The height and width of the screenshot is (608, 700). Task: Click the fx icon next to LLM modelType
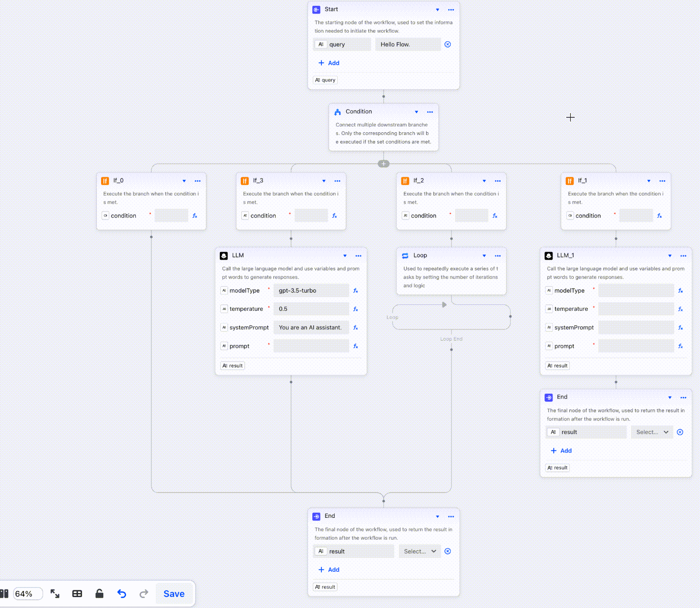356,290
